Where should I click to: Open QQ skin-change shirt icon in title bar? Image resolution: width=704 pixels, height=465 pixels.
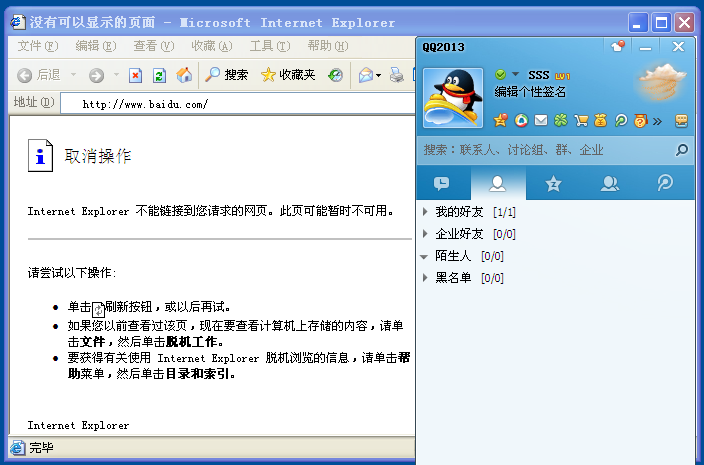(618, 46)
